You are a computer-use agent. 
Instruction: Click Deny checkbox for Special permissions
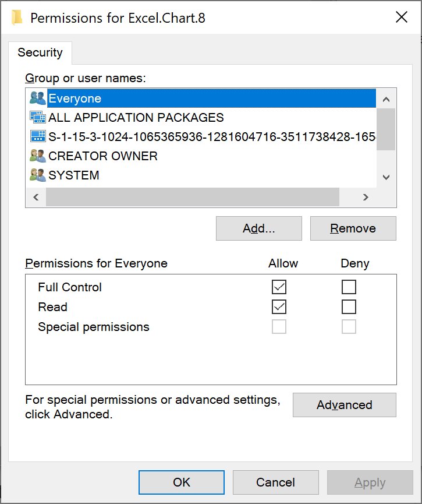click(349, 327)
